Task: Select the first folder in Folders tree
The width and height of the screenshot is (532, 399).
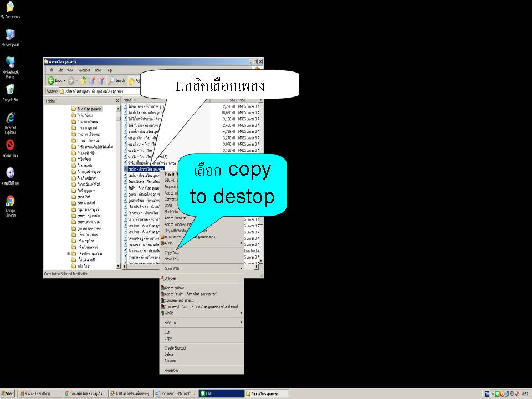Action: 86,109
